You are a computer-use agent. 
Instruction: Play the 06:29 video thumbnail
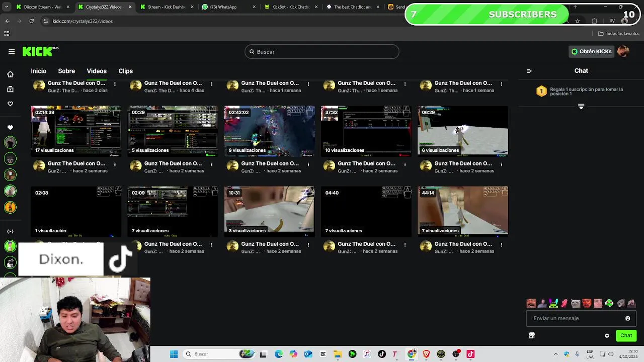click(462, 131)
